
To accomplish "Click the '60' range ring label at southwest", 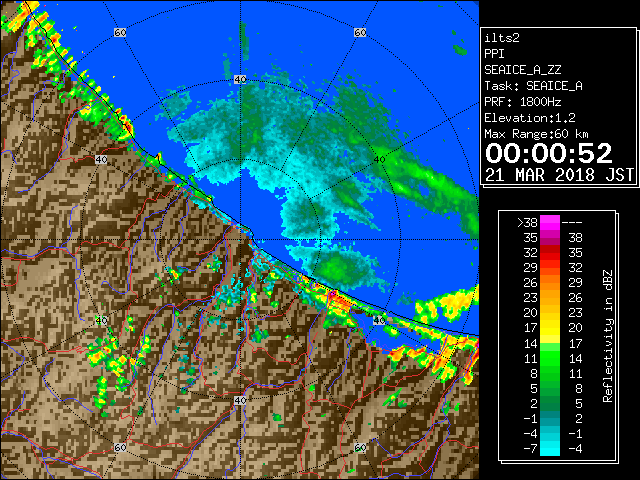I will [x=120, y=448].
